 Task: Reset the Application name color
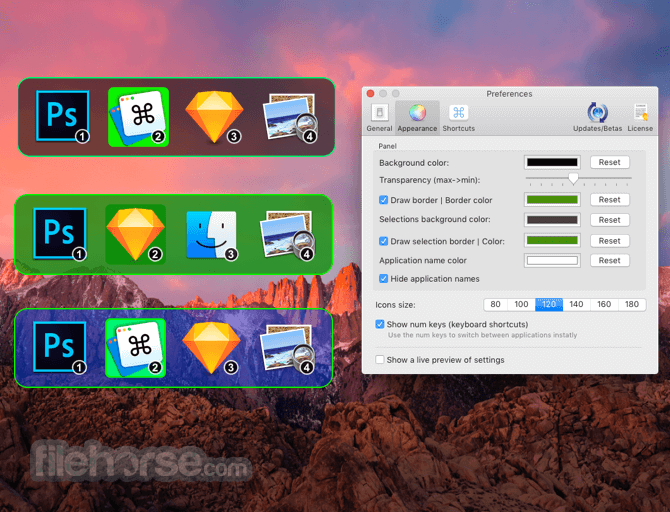pos(610,260)
